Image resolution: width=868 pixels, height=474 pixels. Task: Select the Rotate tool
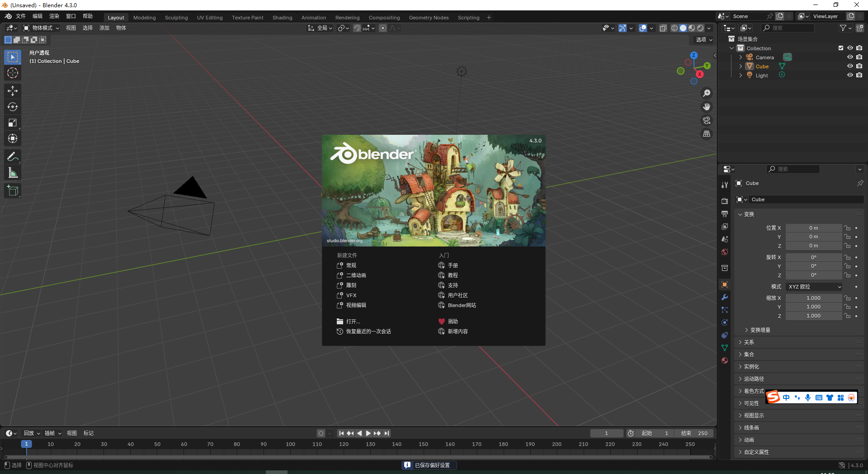pyautogui.click(x=12, y=107)
